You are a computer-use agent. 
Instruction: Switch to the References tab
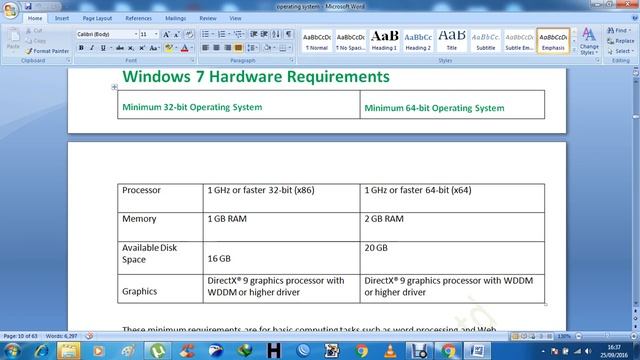click(138, 18)
